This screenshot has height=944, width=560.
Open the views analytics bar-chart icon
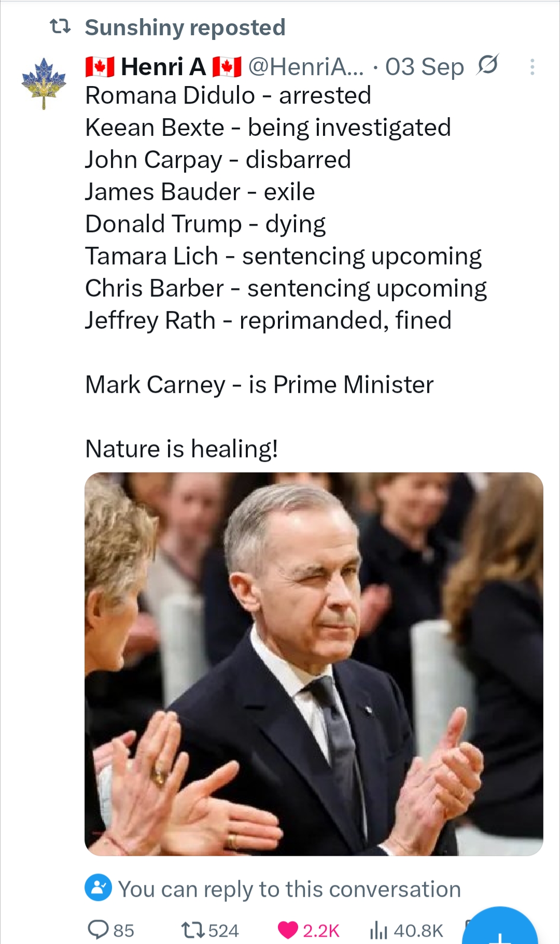pos(379,931)
